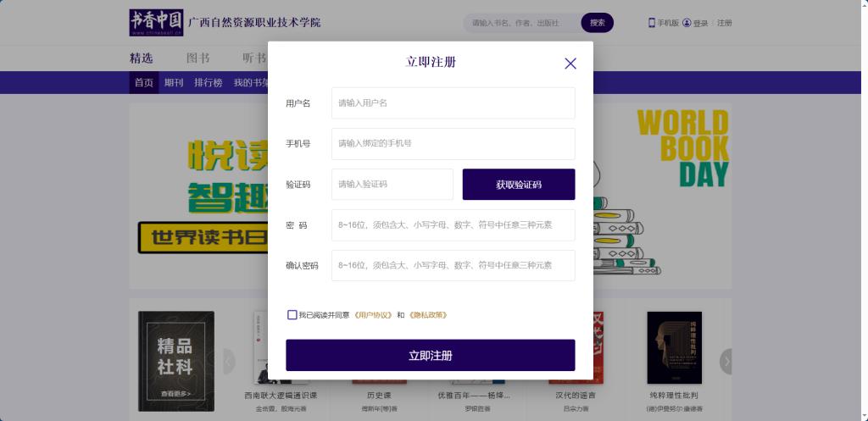The width and height of the screenshot is (868, 421).
Task: Open the 《隐私政策》 link
Action: (427, 315)
